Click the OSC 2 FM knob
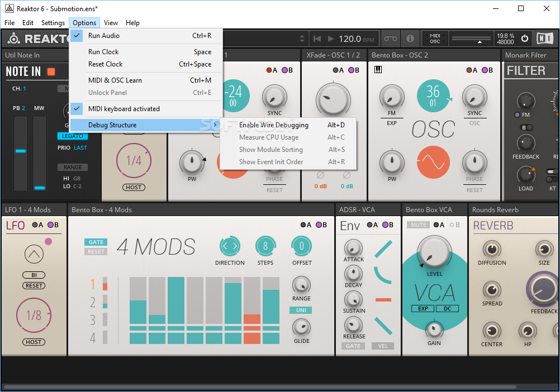Image resolution: width=560 pixels, height=392 pixels. [392, 97]
